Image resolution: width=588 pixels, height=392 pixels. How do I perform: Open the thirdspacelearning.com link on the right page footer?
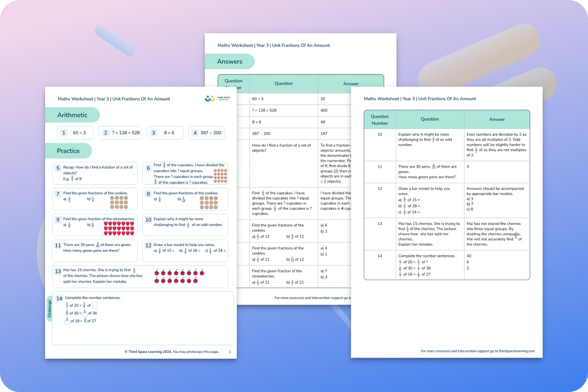(516, 351)
